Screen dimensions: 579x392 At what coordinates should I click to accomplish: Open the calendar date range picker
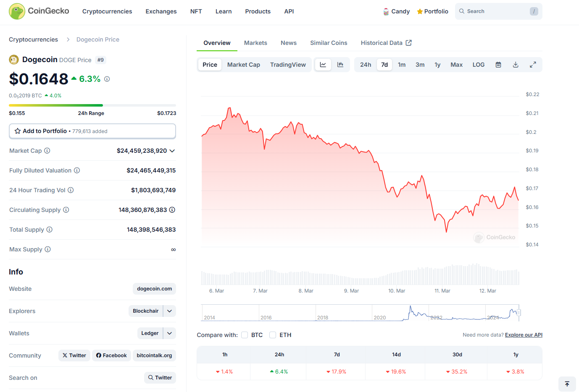coord(498,65)
